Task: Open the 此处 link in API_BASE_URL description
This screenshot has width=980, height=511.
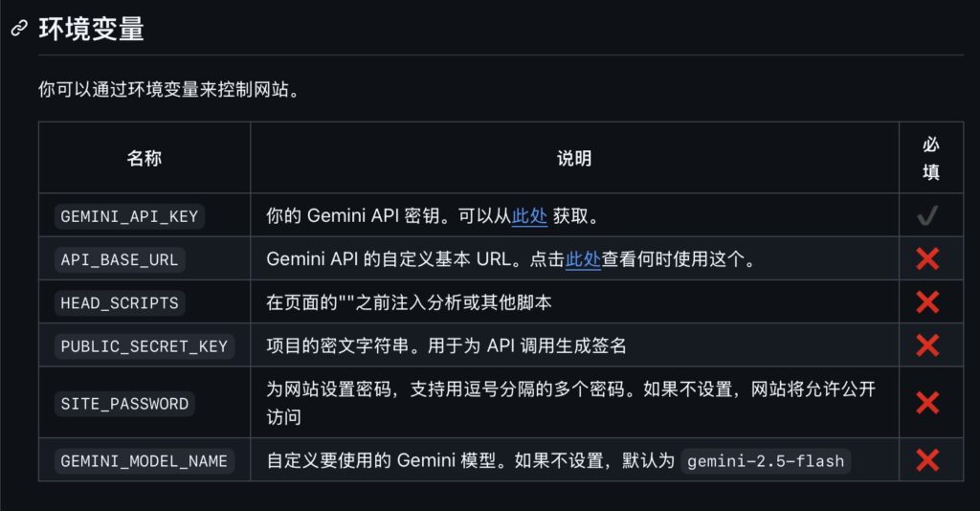Action: click(583, 259)
